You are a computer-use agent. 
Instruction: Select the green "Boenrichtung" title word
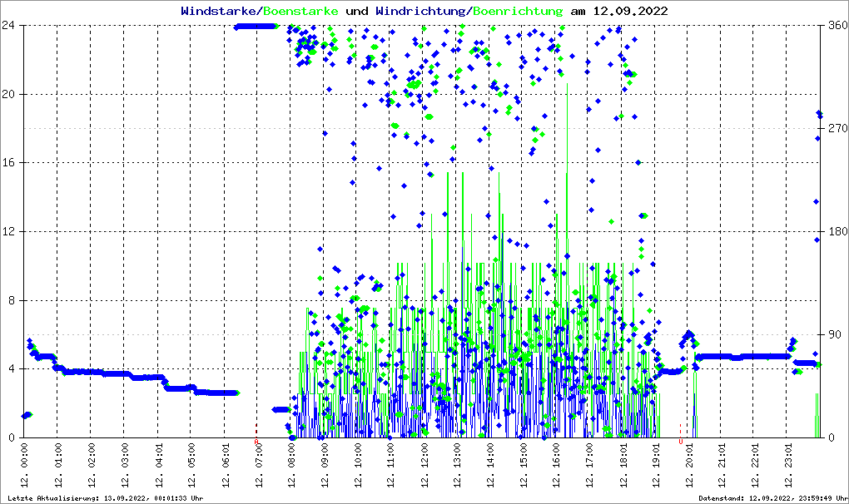(x=517, y=11)
